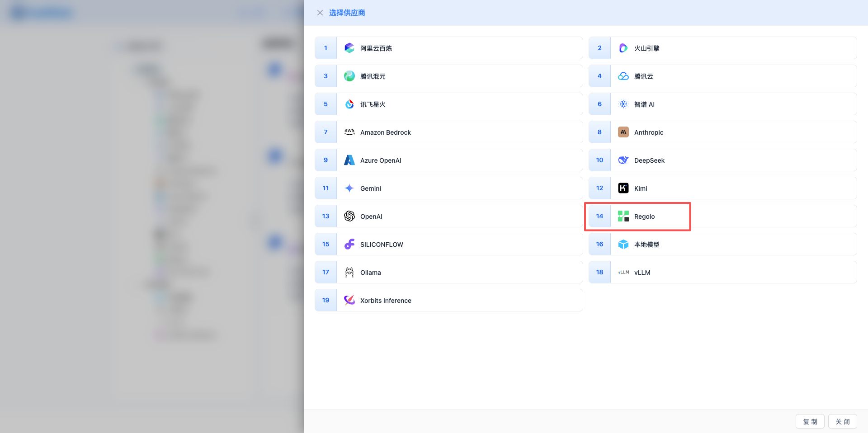Choose the 本地模型 local model provider

coord(646,245)
